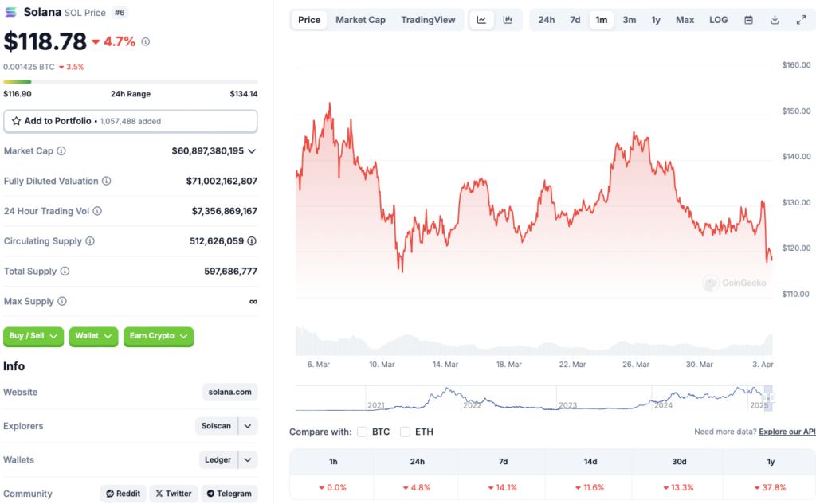Screen dimensions: 816x504
Task: Expand the Market Cap dropdown
Action: click(x=252, y=150)
